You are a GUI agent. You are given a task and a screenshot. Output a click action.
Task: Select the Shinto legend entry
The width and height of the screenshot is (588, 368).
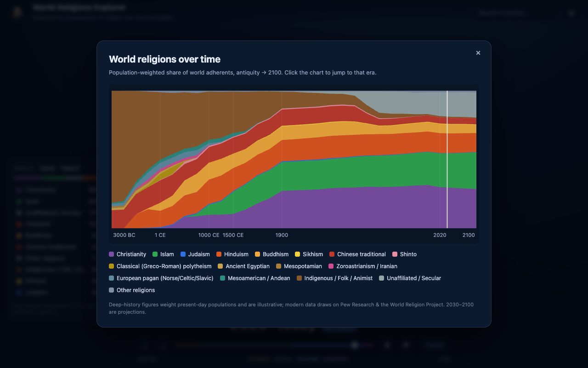[404, 254]
